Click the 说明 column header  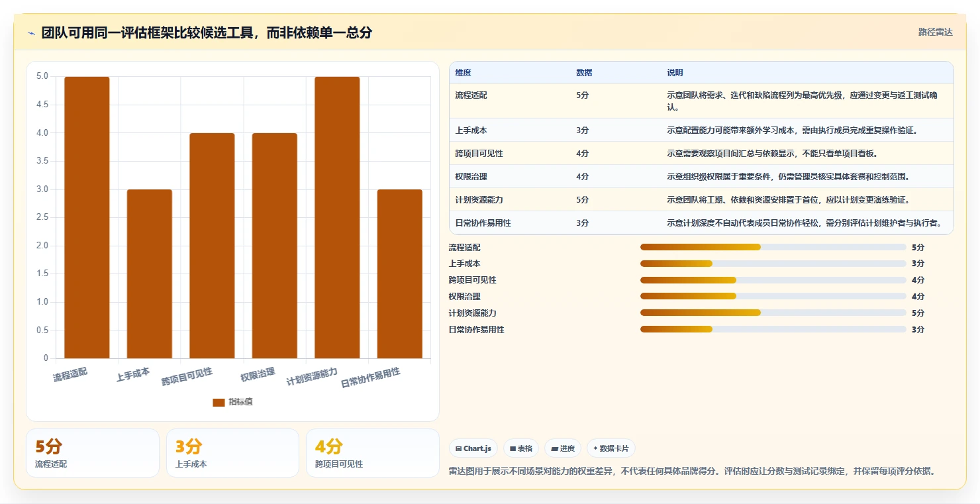[675, 73]
